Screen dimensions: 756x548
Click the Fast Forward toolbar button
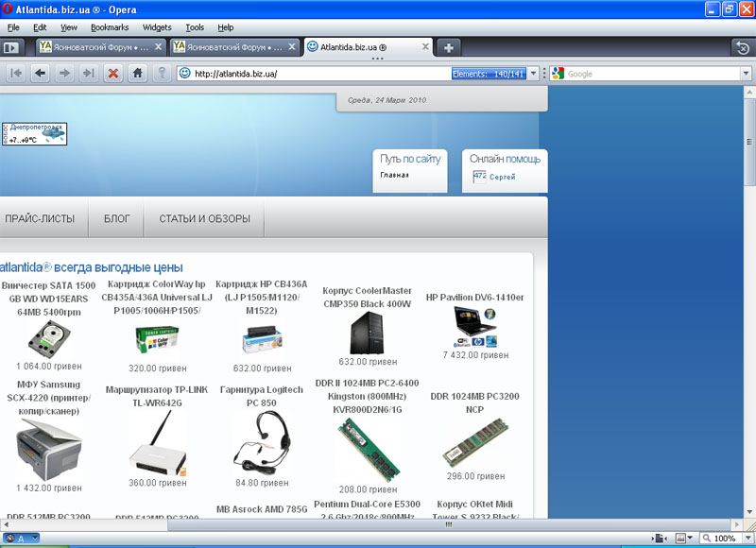coord(88,73)
